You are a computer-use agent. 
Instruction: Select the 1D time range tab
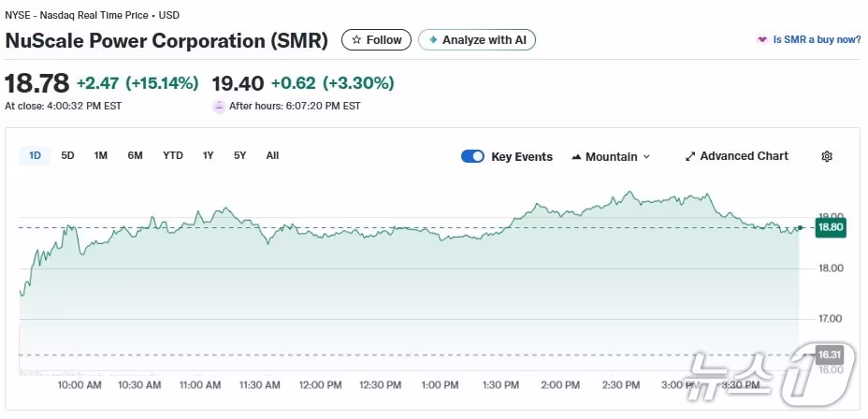(35, 155)
